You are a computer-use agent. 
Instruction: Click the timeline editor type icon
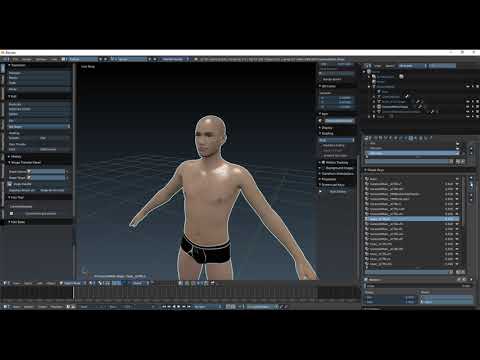6,306
